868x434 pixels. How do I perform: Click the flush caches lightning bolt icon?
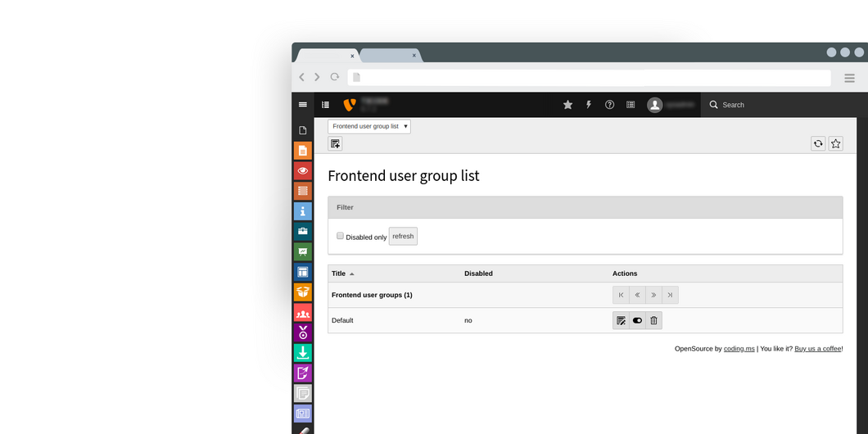click(x=588, y=105)
